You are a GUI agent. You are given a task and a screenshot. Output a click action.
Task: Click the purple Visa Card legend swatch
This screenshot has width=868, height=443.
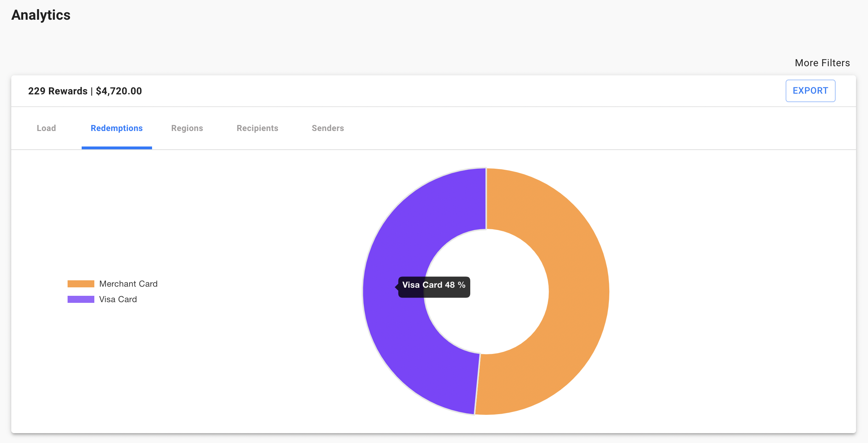pos(81,299)
